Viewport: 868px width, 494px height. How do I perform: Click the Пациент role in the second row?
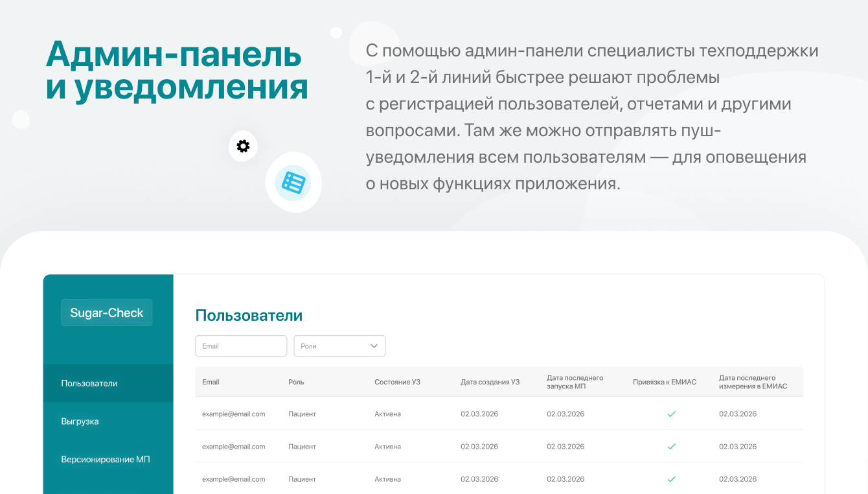click(x=302, y=447)
